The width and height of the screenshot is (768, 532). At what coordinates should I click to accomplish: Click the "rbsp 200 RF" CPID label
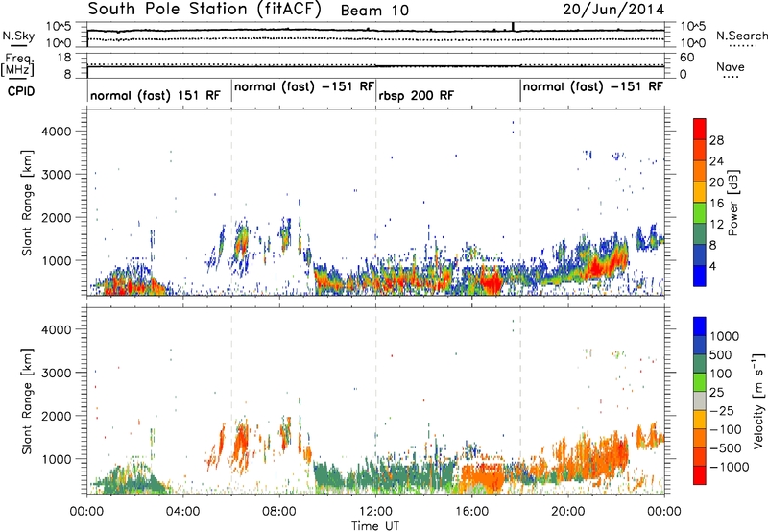click(x=416, y=95)
